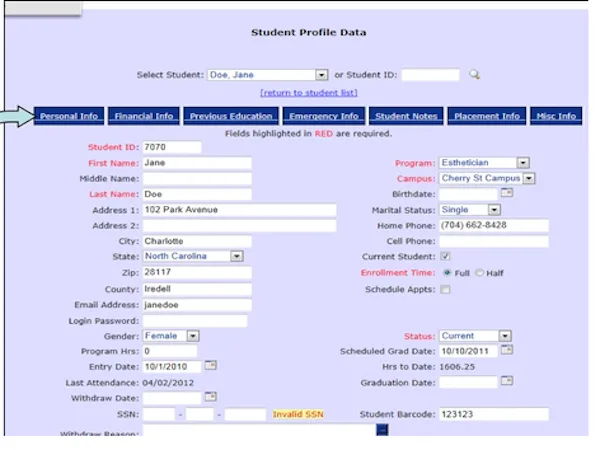This screenshot has width=600, height=450.
Task: Click the Entry Date text field
Action: 172,367
